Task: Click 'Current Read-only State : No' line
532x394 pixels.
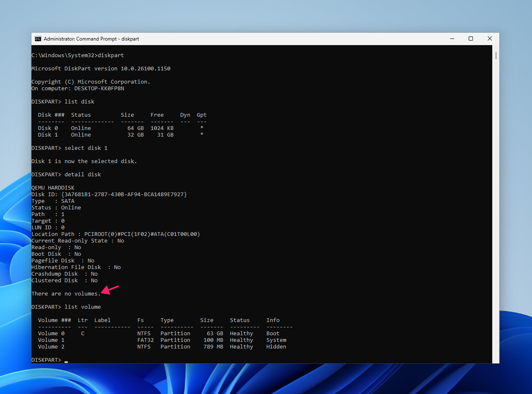Action: (78, 240)
